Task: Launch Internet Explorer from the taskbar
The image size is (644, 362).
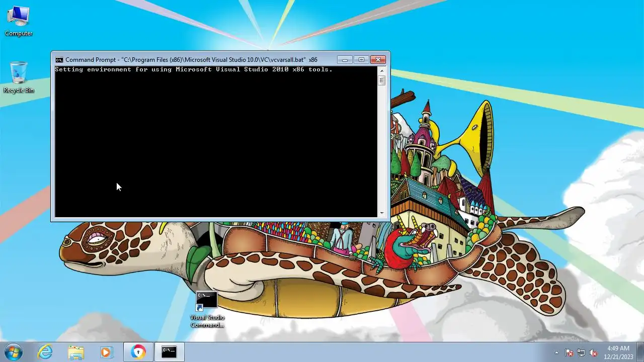Action: (x=45, y=352)
